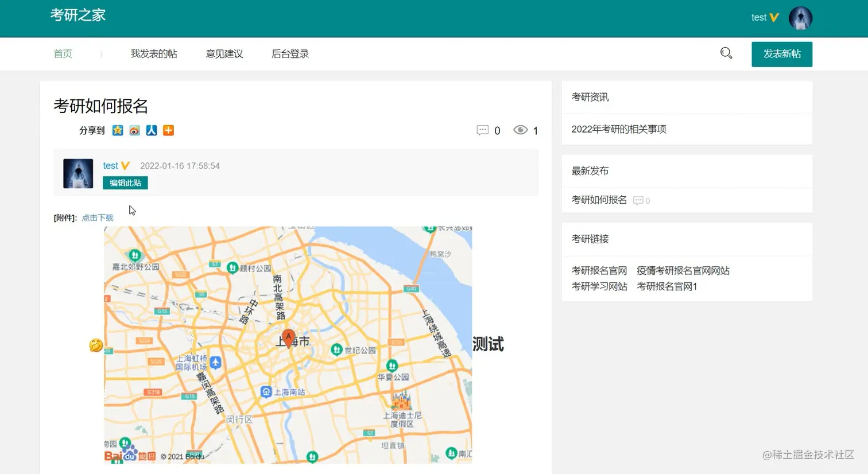Click the profile avatar in the top bar
The width and height of the screenshot is (868, 474).
pyautogui.click(x=800, y=18)
